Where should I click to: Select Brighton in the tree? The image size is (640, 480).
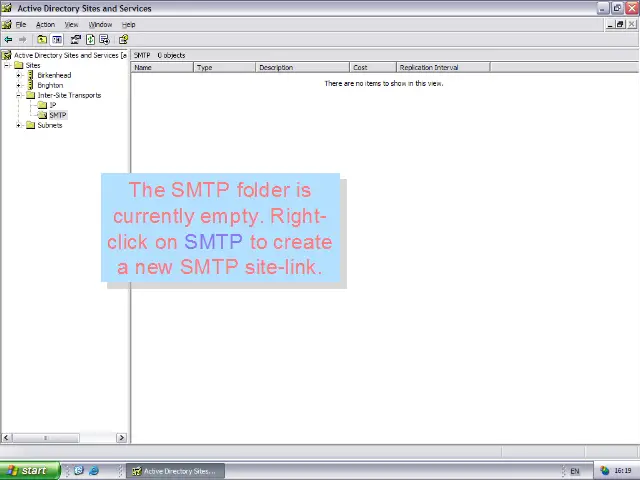tap(50, 85)
